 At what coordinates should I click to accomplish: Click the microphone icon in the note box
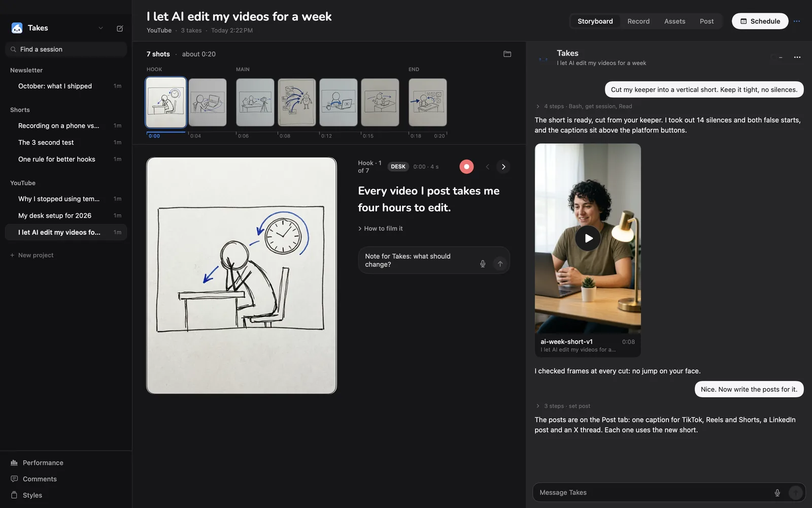pos(483,264)
